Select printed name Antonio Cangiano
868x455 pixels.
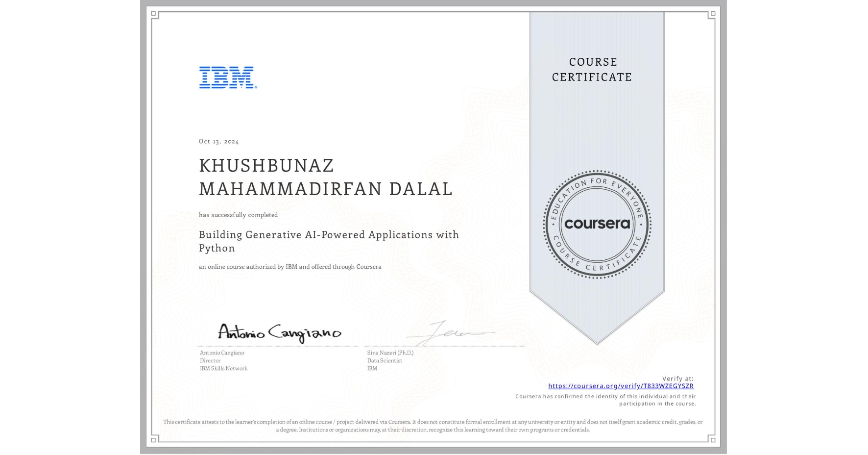(222, 353)
